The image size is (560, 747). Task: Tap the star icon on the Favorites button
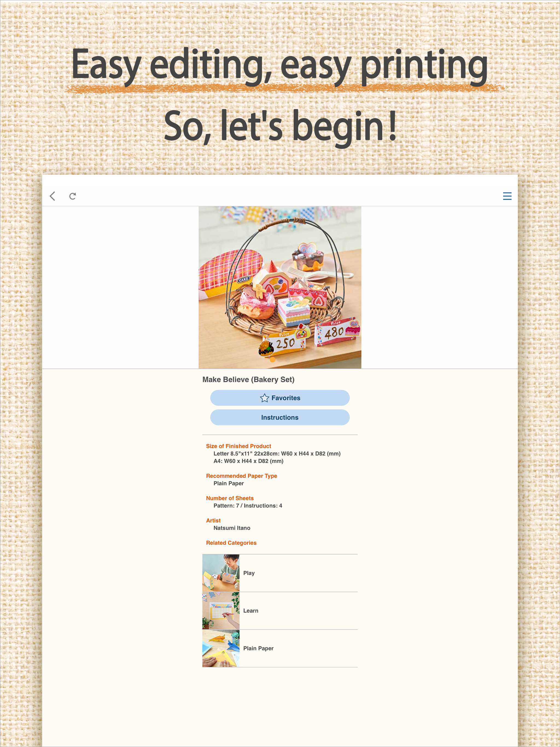click(264, 398)
